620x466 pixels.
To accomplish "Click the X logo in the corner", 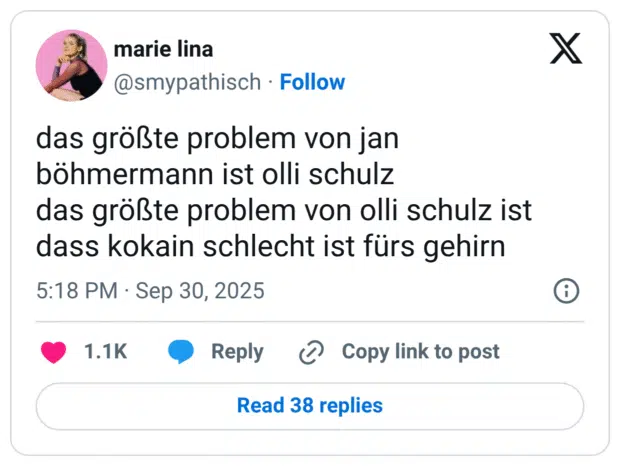I will point(566,49).
